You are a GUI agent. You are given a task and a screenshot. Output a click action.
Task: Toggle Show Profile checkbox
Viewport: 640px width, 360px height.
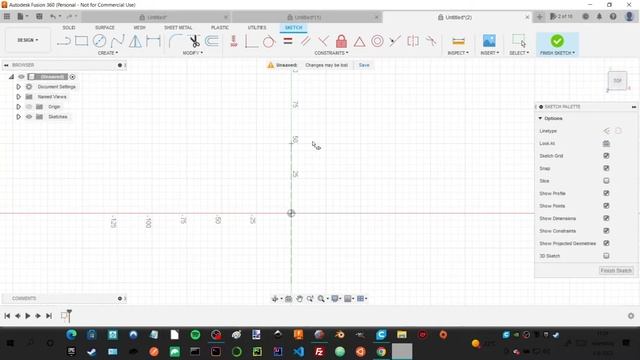606,193
